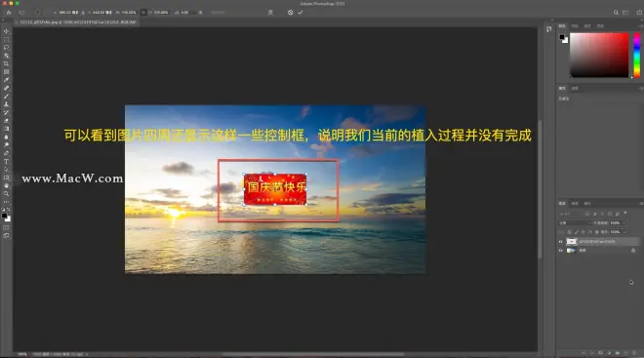Select the Lasso tool
The image size is (644, 358).
(6, 47)
